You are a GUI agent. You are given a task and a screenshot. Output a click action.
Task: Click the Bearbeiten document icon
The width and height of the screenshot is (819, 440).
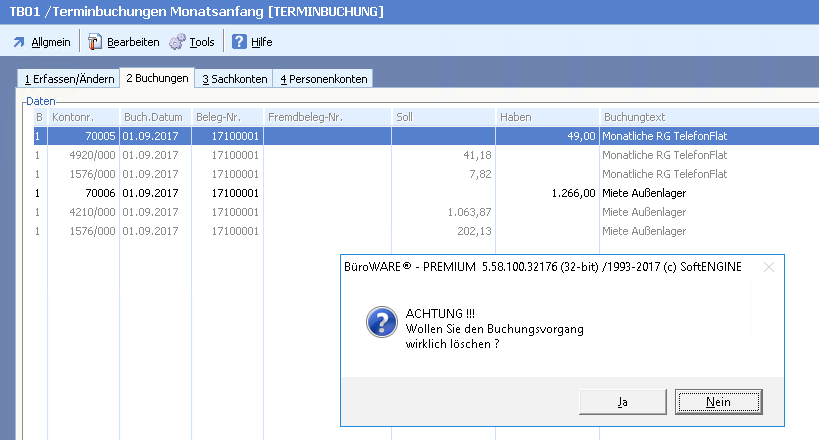click(95, 42)
